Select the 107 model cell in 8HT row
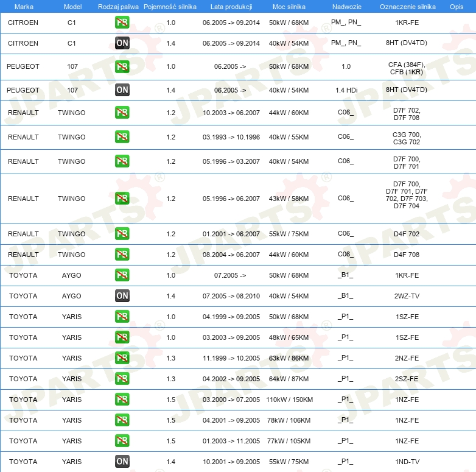This screenshot has width=476, height=472. [x=72, y=90]
